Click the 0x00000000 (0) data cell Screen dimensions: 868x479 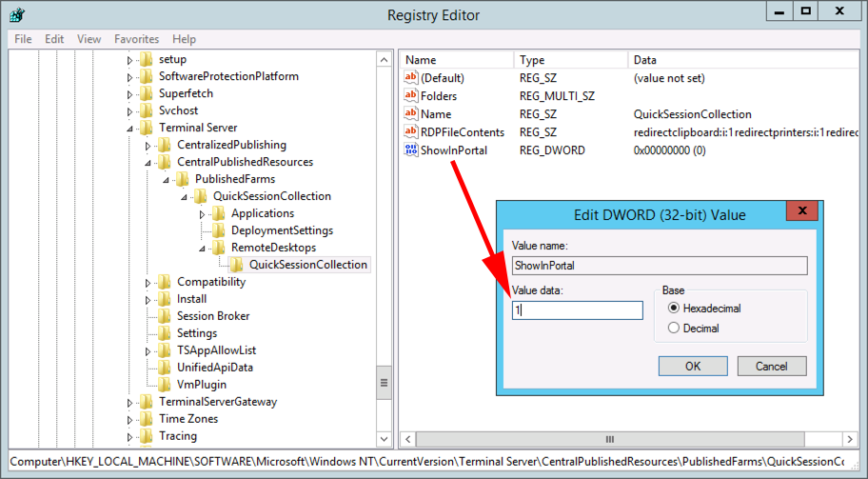coord(669,150)
